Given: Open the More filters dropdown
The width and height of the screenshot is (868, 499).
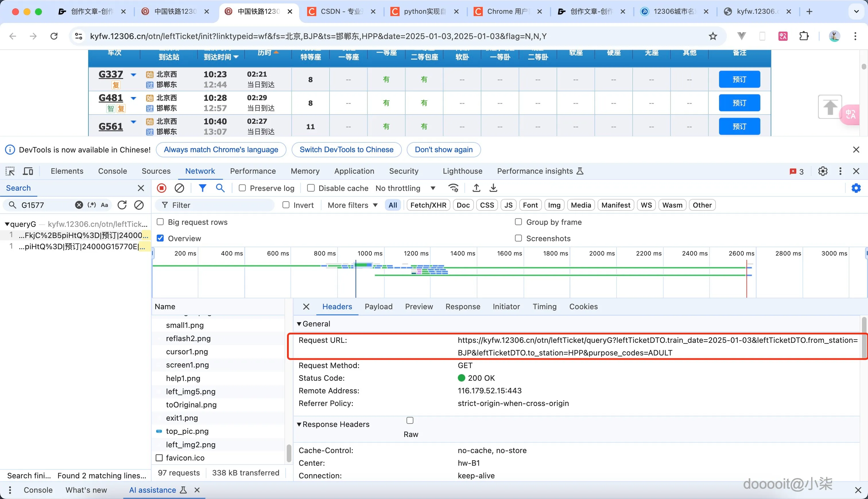Looking at the screenshot, I should (352, 205).
